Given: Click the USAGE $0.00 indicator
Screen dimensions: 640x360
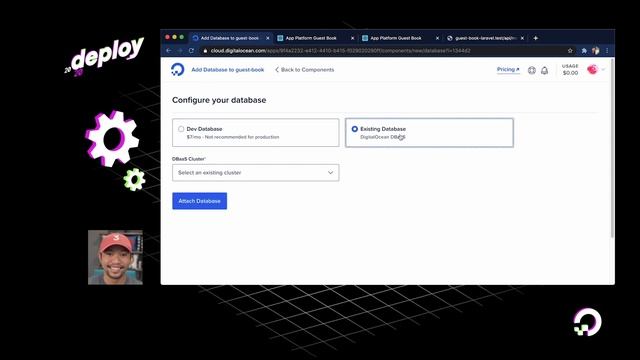Looking at the screenshot, I should (570, 69).
